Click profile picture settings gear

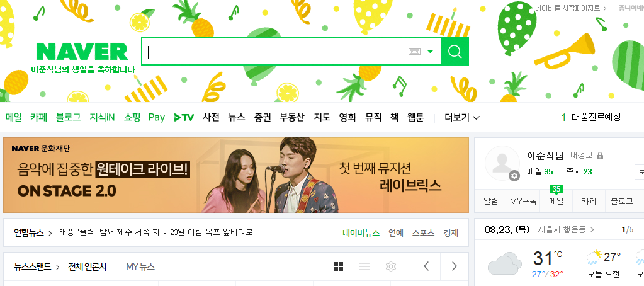point(514,176)
